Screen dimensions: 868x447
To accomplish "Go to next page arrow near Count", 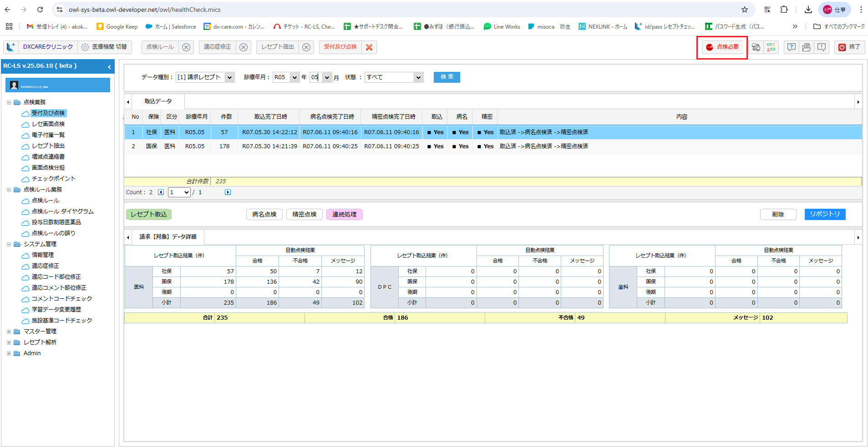I will [228, 192].
